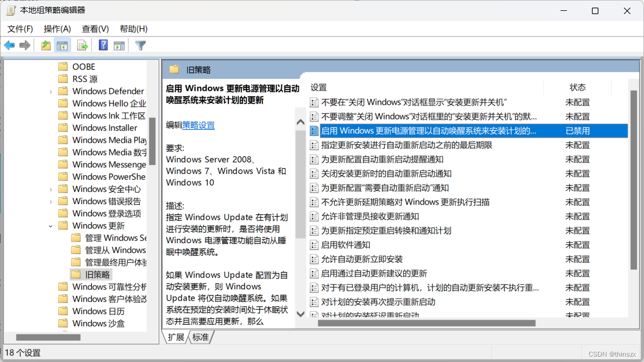
Task: Toggle the show/hide console tree icon
Action: (x=62, y=46)
